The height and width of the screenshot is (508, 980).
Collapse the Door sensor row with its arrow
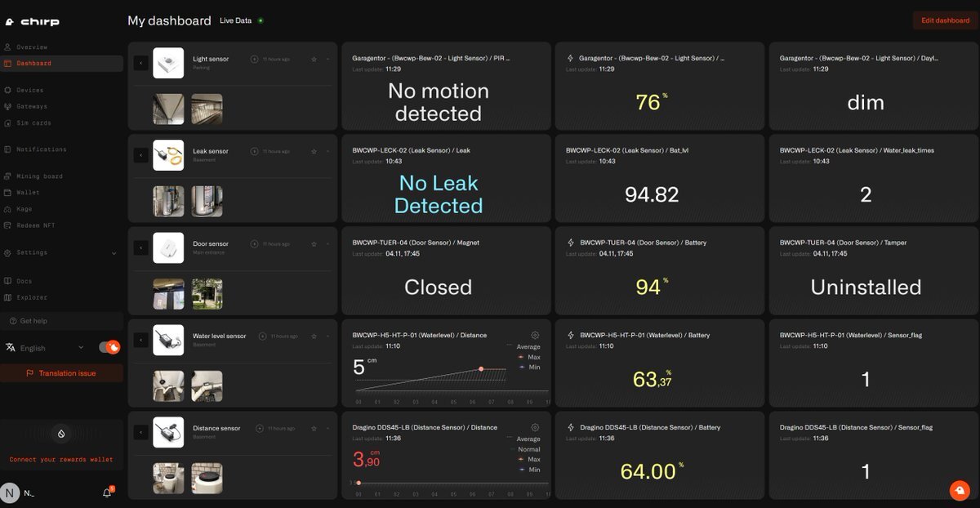[x=140, y=247]
